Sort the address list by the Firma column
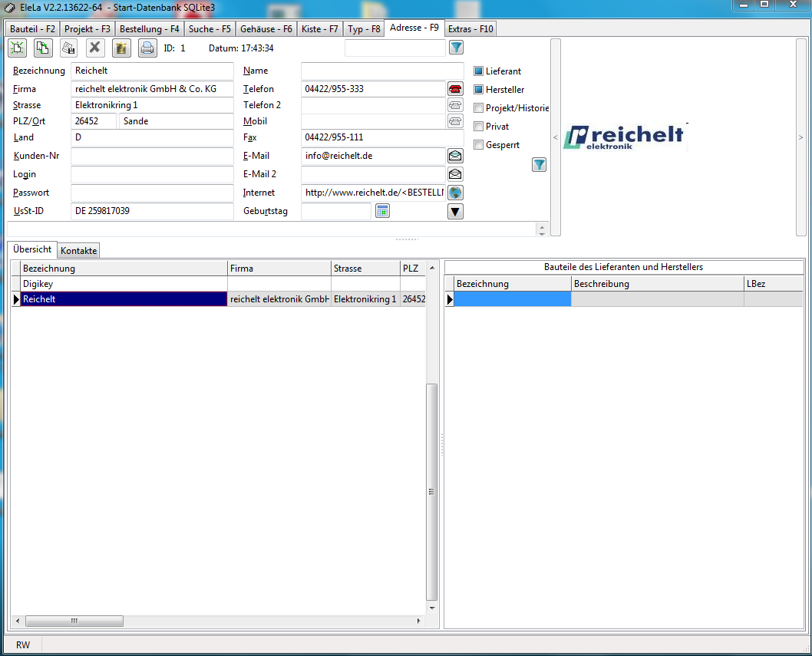This screenshot has height=656, width=812. pyautogui.click(x=279, y=269)
